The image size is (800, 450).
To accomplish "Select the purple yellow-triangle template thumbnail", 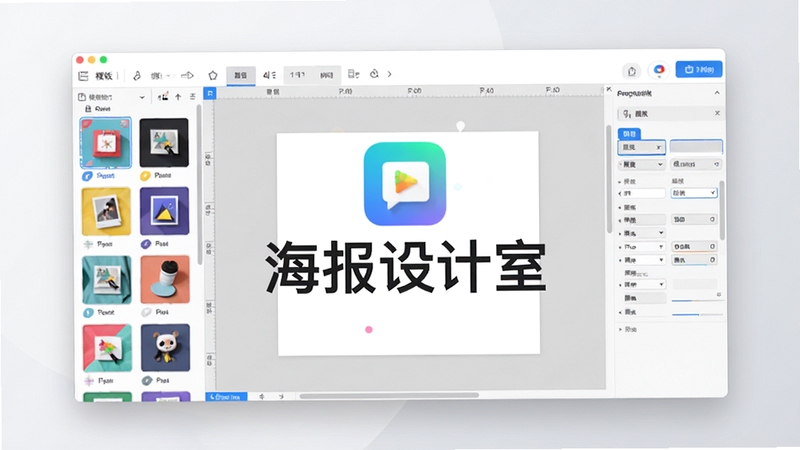I will 164,211.
